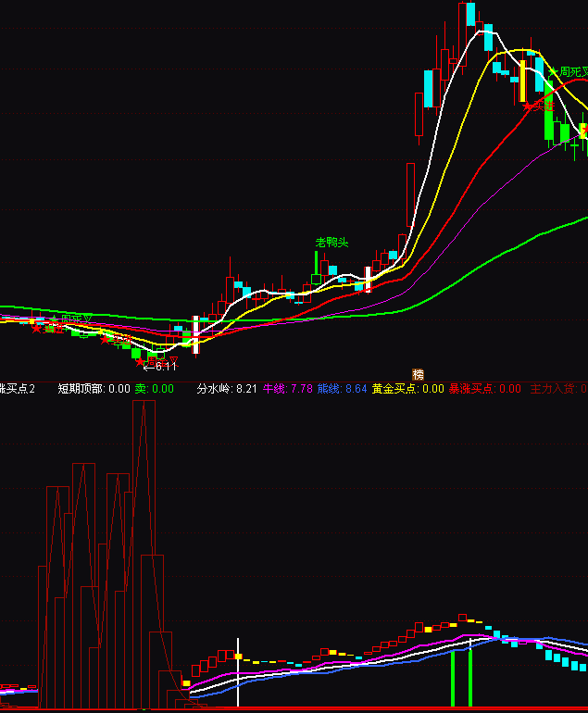The height and width of the screenshot is (713, 588).
Task: Click the 榜 badge icon below chart
Action: 418,374
